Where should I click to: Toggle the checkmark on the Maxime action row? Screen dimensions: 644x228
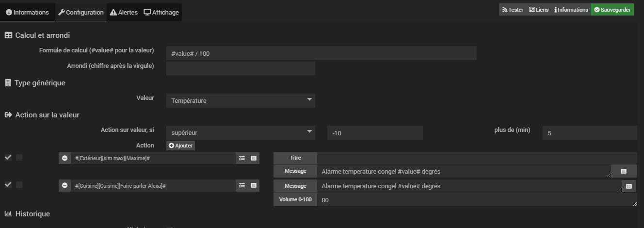click(x=8, y=157)
